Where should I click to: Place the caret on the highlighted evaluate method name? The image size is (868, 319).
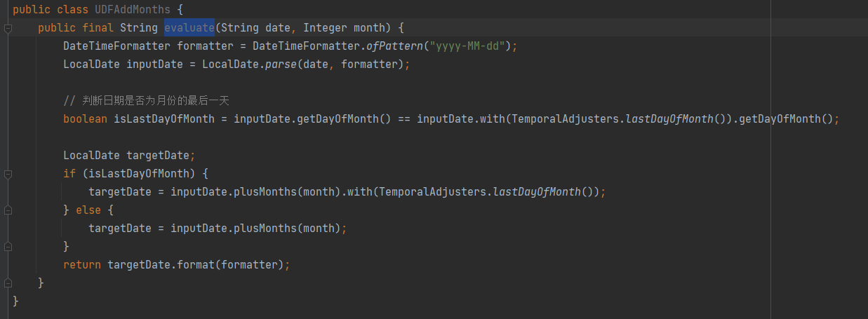click(189, 28)
